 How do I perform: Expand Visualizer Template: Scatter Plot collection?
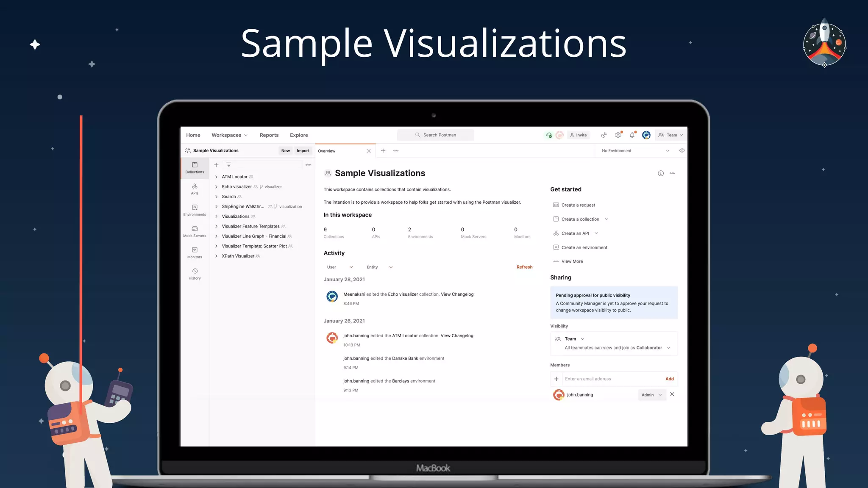pyautogui.click(x=216, y=246)
